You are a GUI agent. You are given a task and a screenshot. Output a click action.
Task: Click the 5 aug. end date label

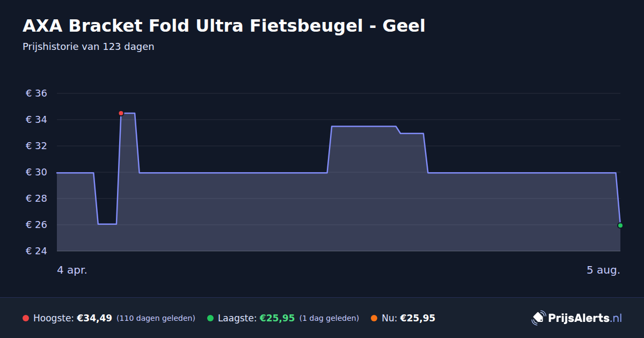pyautogui.click(x=603, y=270)
